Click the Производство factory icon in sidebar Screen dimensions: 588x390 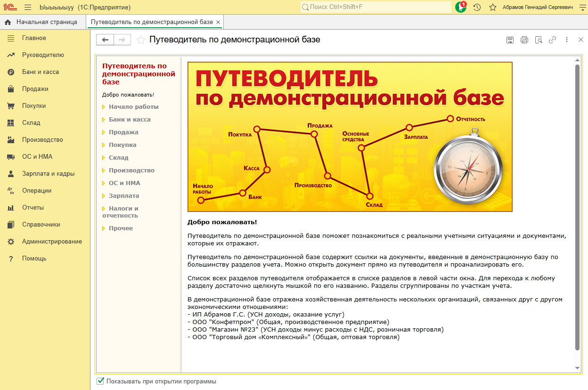[x=11, y=140]
